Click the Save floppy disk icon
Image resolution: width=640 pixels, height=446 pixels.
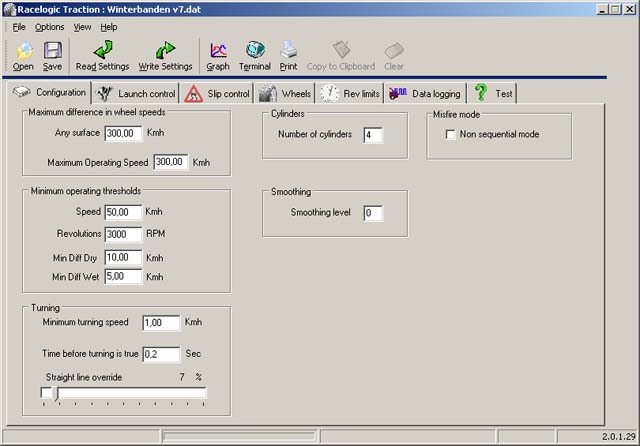tap(53, 51)
